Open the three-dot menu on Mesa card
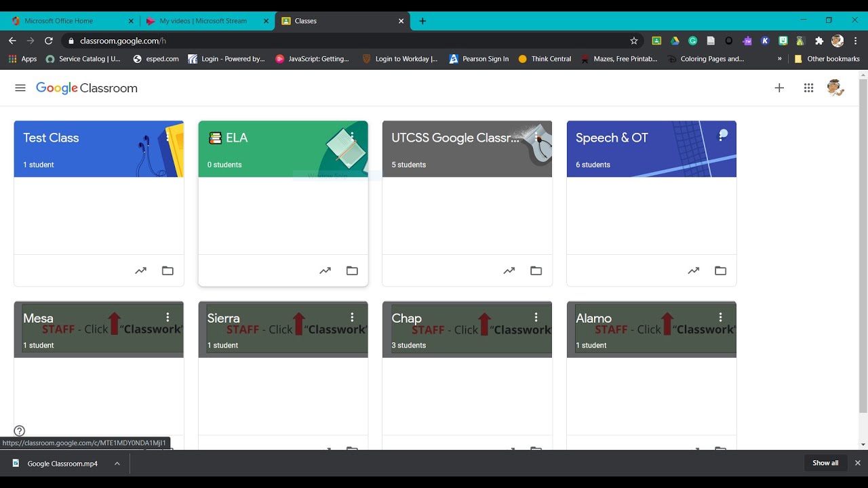Viewport: 868px width, 488px height. pos(167,317)
